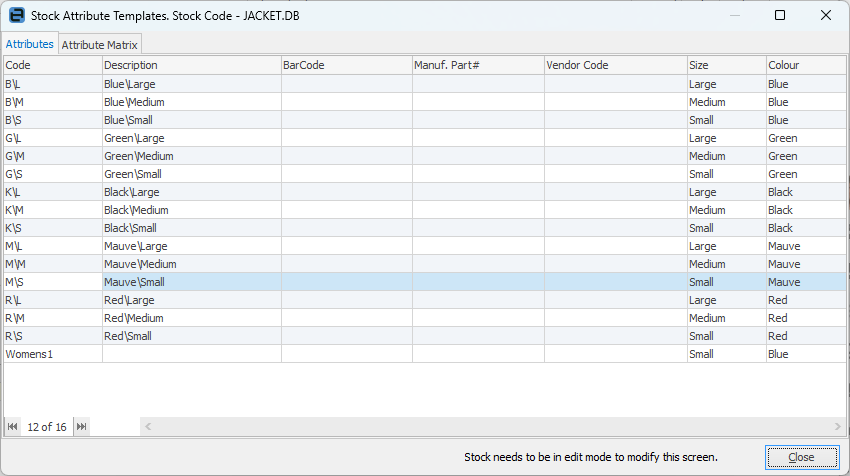
Task: Go to first record navigation icon
Action: pos(12,427)
